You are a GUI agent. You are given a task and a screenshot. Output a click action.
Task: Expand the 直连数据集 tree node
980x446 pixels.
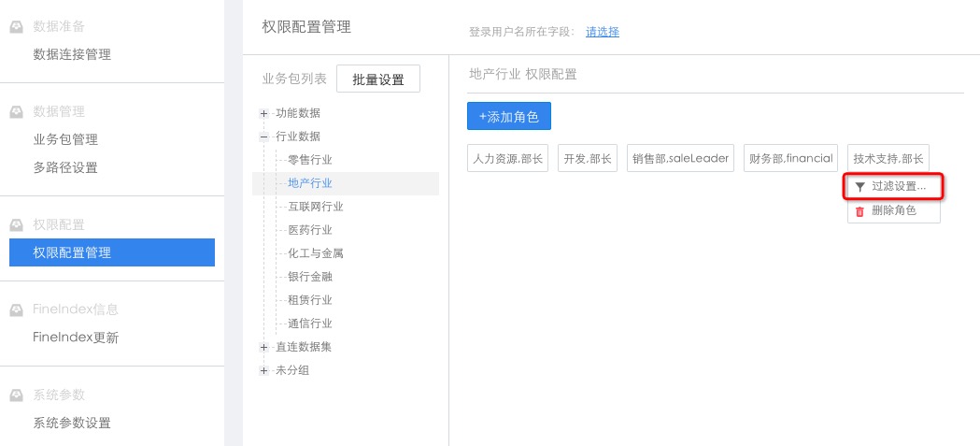coord(264,347)
